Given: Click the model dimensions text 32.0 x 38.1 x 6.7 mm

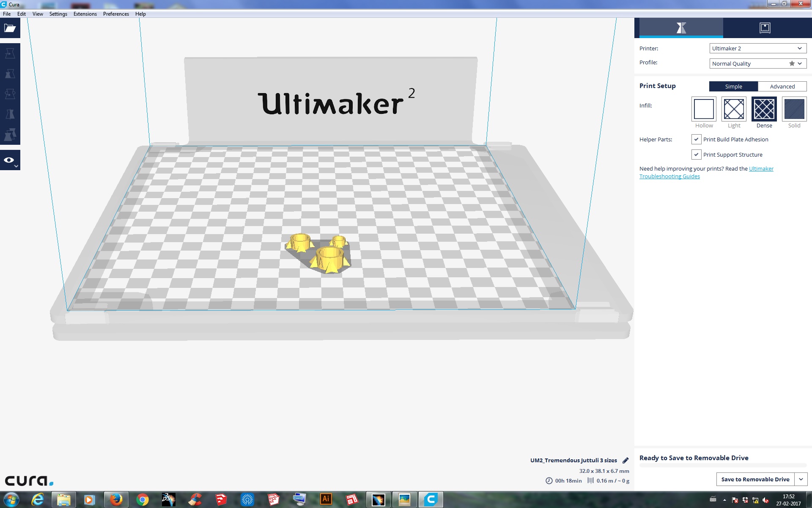Looking at the screenshot, I should click(x=604, y=471).
